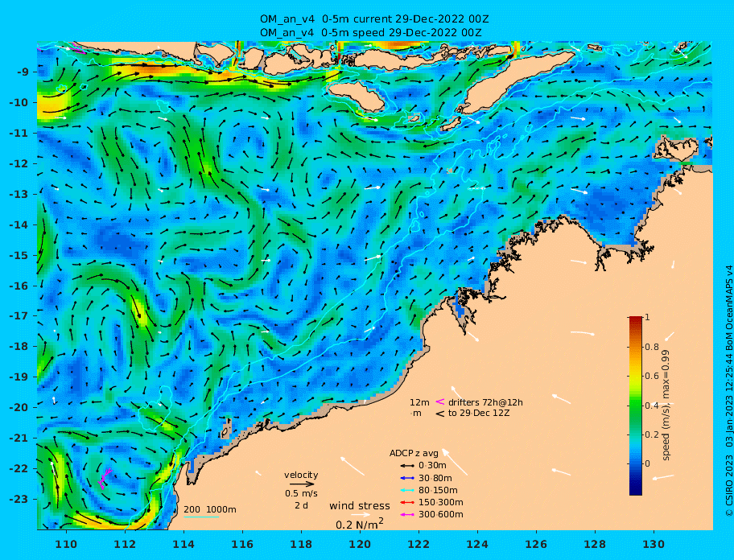The width and height of the screenshot is (734, 560).
Task: Click the latitude label '-15'
Action: coord(19,255)
